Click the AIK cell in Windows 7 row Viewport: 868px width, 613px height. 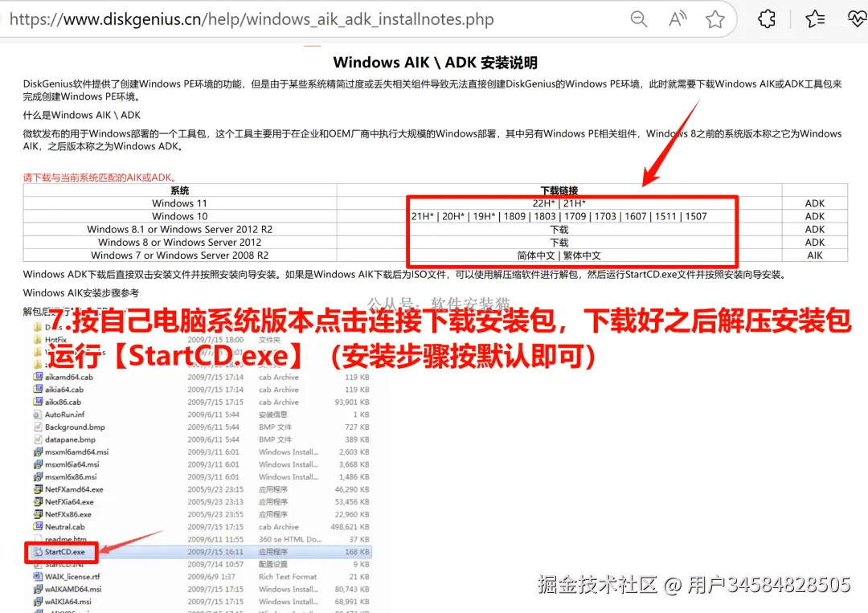(815, 255)
